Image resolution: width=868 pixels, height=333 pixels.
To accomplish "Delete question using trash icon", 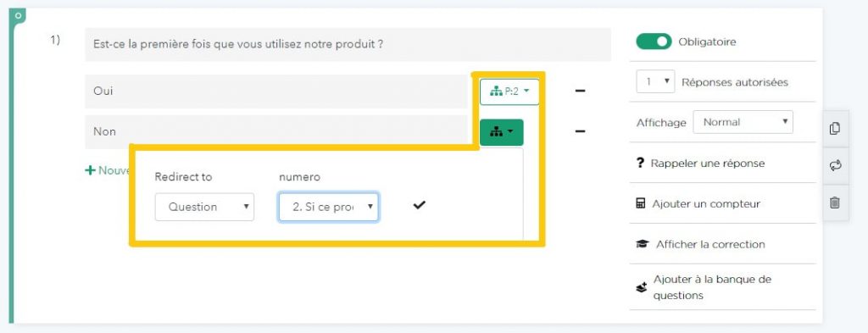I will click(835, 203).
